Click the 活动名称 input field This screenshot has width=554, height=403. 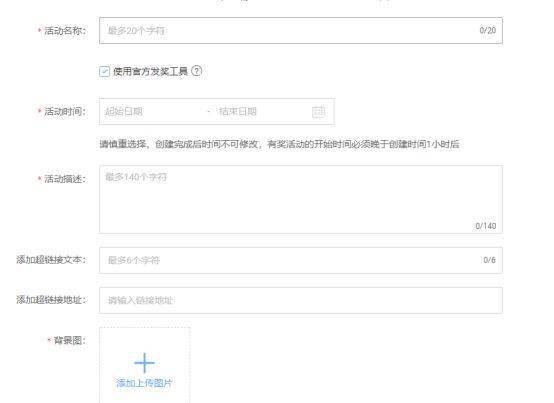click(x=301, y=30)
